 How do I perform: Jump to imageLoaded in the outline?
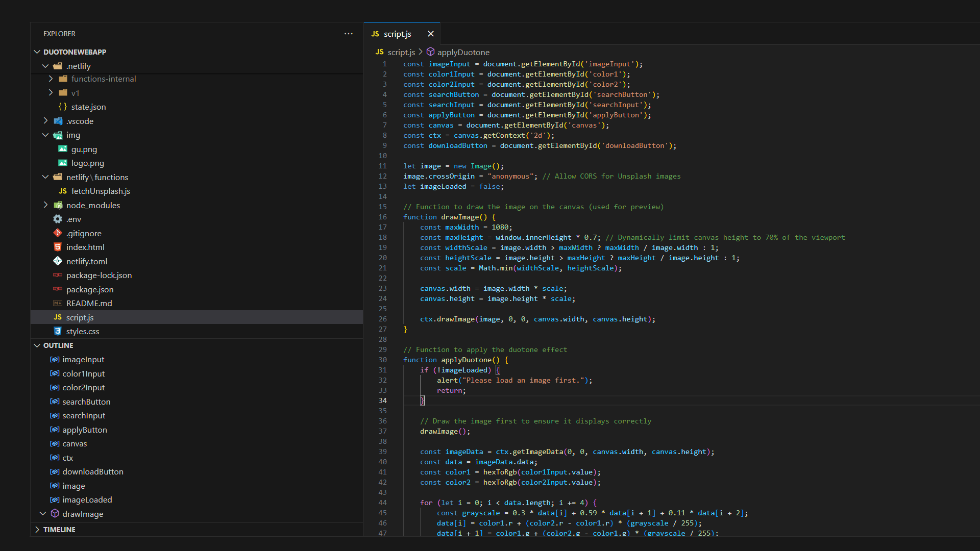point(87,500)
